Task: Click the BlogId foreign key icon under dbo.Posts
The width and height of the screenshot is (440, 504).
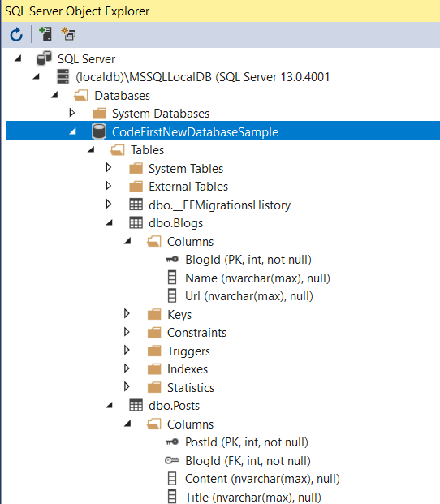Action: coord(172,461)
